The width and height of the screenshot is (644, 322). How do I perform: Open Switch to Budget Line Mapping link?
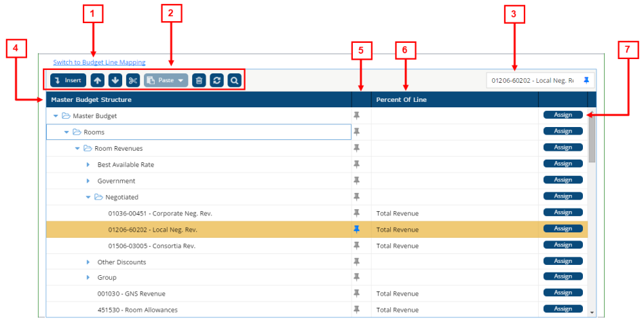(99, 62)
